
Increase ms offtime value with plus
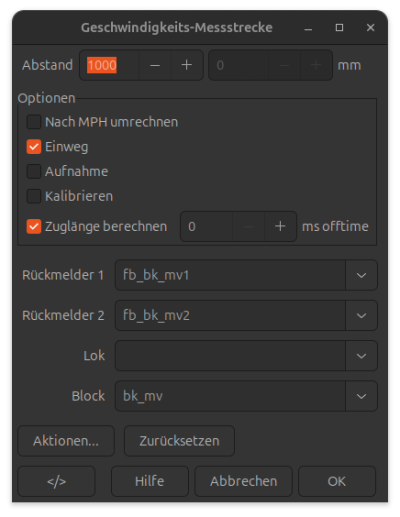280,227
